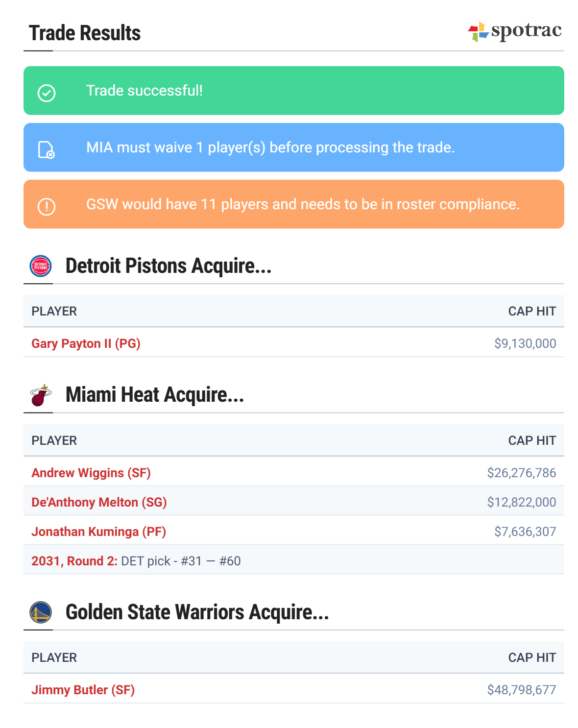Open Andrew Wiggins player link
This screenshot has width=578, height=728.
[91, 473]
